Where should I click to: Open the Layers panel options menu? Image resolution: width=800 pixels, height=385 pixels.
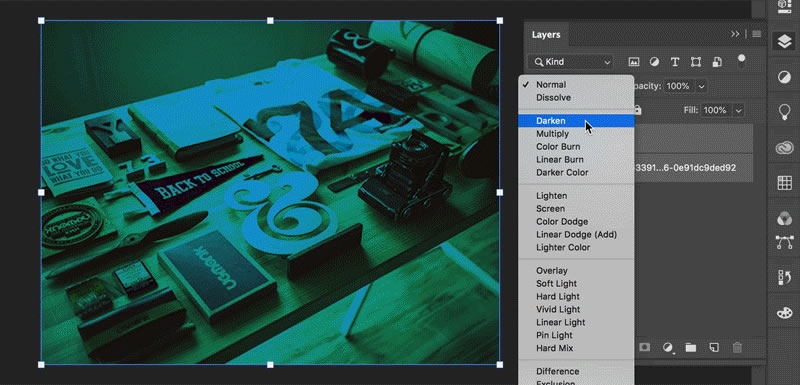point(757,34)
